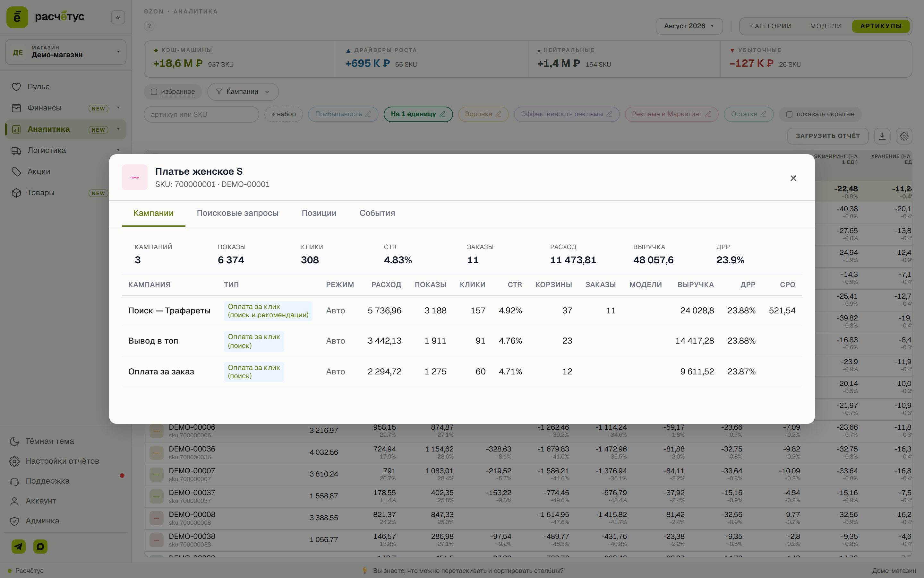Open table settings gear icon
Viewport: 924px width, 578px height.
904,136
